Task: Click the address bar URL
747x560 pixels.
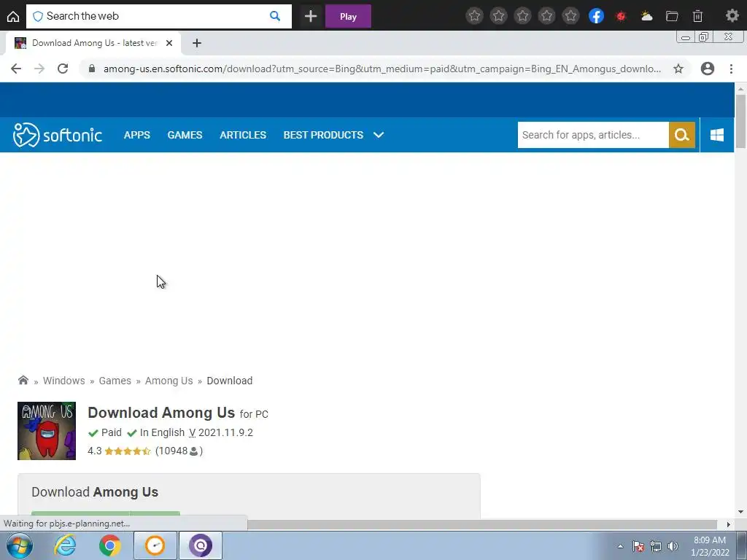Action: 382,69
